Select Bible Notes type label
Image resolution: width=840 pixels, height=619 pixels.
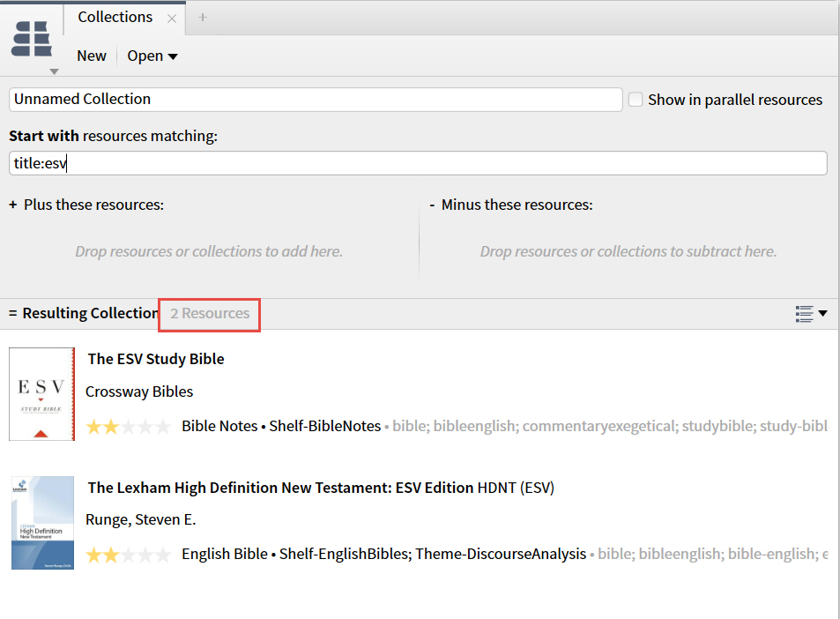pyautogui.click(x=219, y=426)
